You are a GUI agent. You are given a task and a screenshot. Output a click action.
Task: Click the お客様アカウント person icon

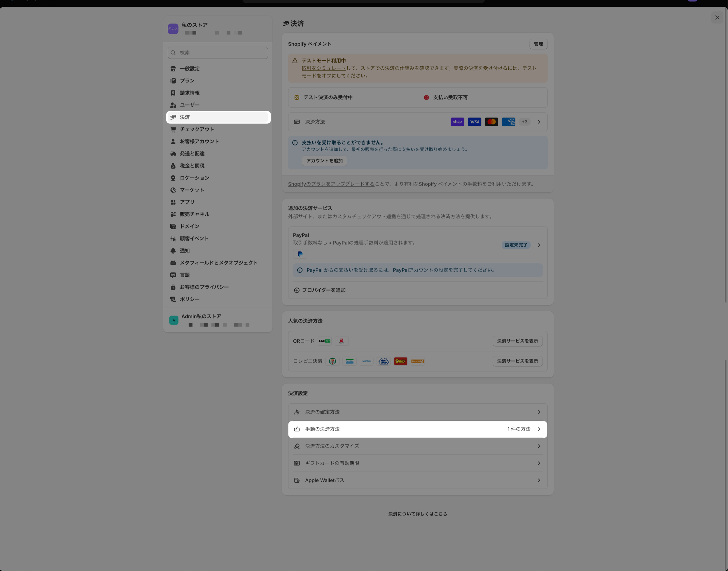[173, 141]
